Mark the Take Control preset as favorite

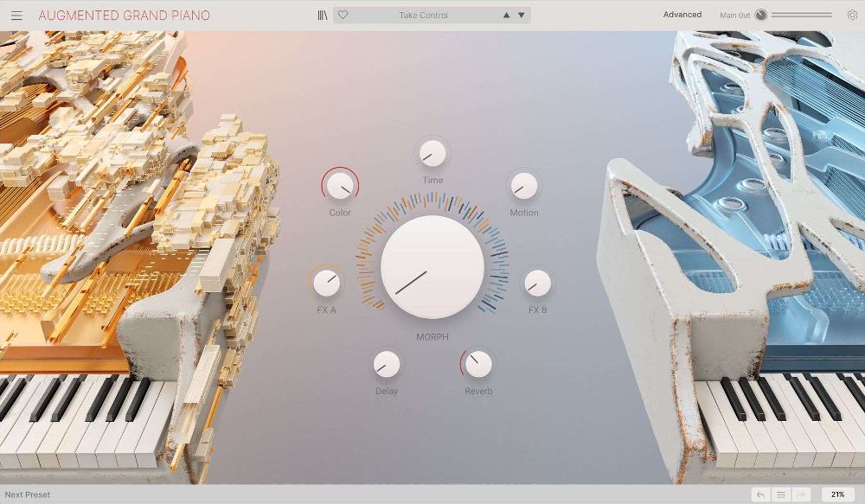[343, 15]
